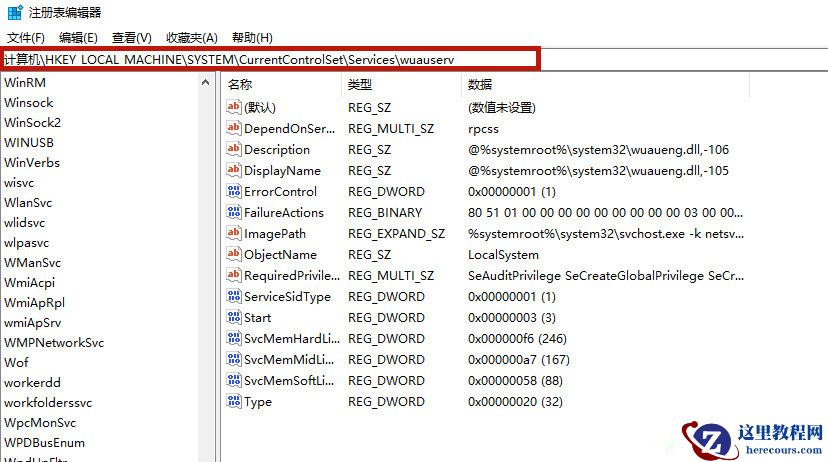Click the DWORD icon beside Start value

233,317
